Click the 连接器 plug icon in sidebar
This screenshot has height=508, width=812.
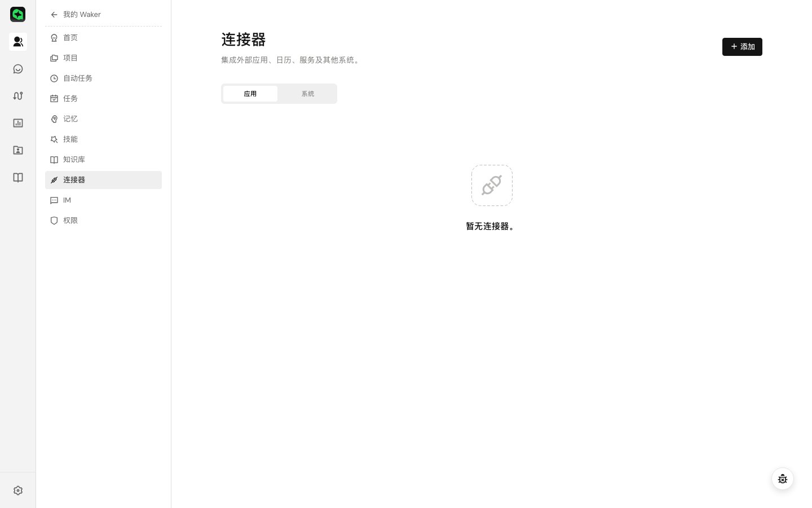[x=54, y=180]
